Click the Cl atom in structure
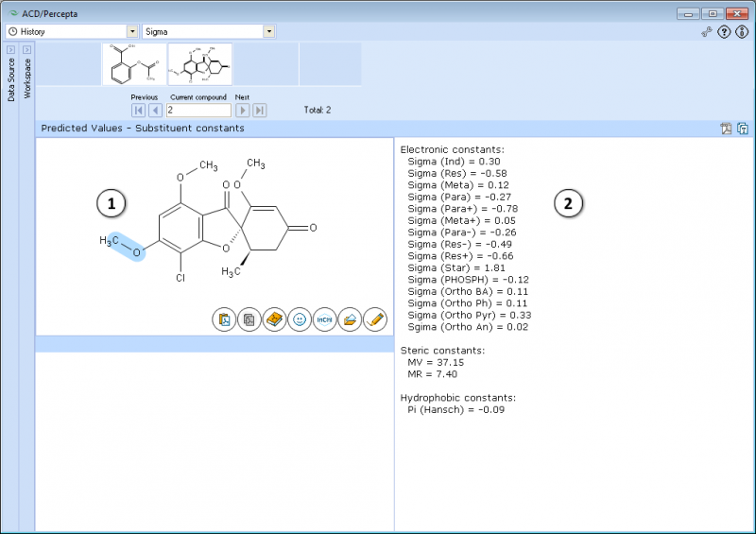The image size is (756, 534). pos(180,278)
